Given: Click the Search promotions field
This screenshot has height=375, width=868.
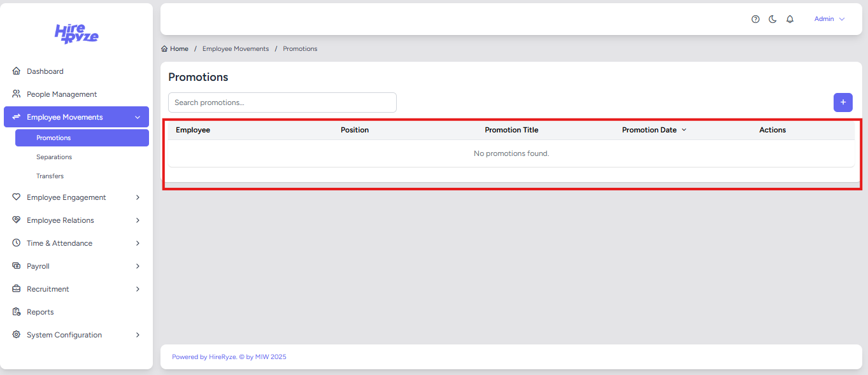Looking at the screenshot, I should [282, 103].
